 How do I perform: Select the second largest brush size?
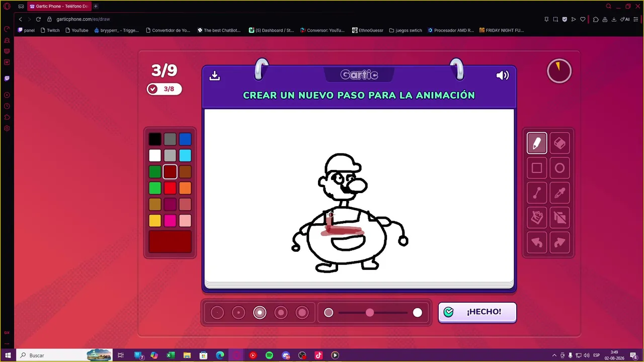tap(281, 313)
